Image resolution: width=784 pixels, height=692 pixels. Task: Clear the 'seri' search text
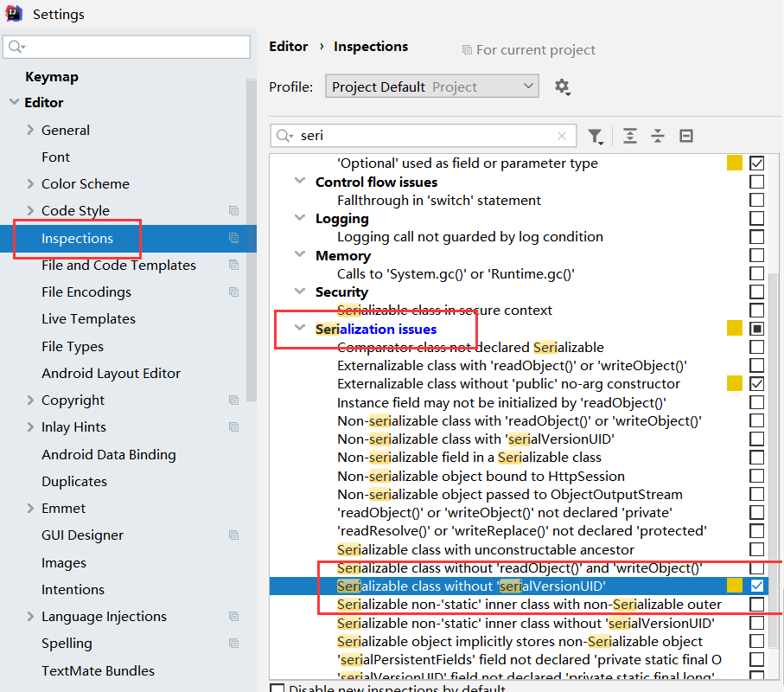(562, 136)
